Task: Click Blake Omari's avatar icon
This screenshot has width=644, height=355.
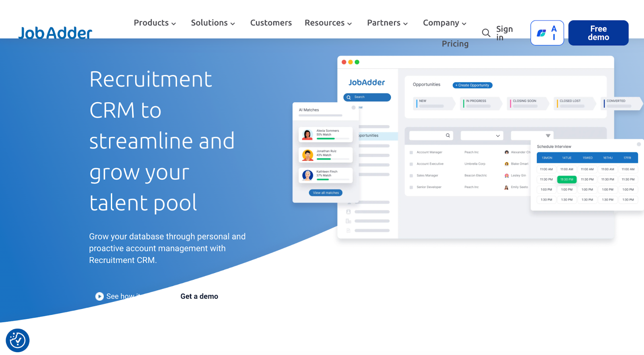Action: tap(506, 164)
